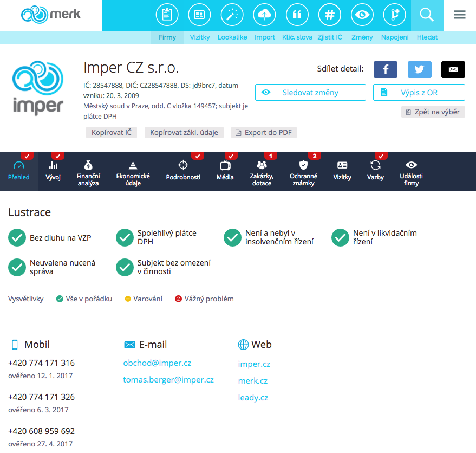476x453 pixels.
Task: Click phone +420 608 959 692
Action: point(42,431)
